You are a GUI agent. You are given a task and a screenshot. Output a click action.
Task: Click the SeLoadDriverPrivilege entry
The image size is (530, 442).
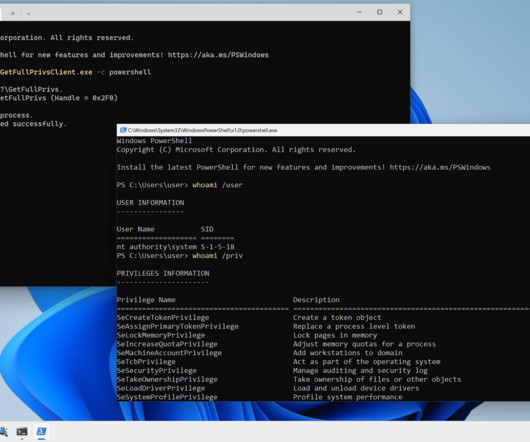point(161,388)
